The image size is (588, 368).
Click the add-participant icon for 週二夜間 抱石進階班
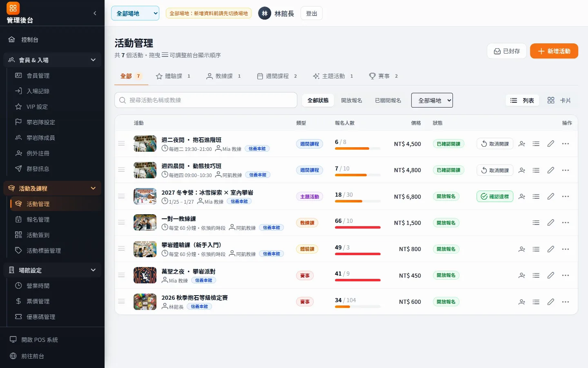[522, 144]
